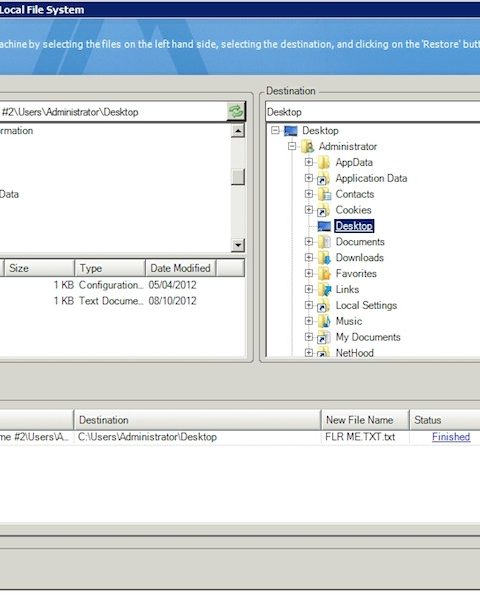
Task: Select the highlighted Desktop tree item
Action: [354, 226]
